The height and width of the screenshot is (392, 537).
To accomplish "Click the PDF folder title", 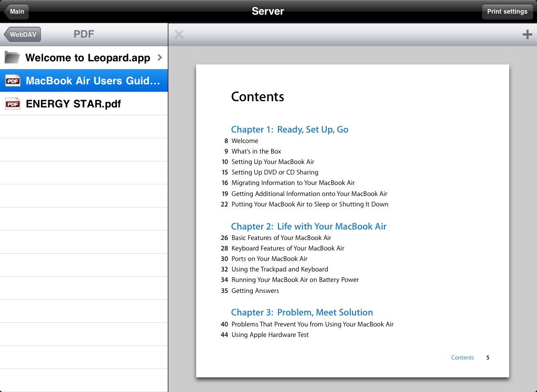I will (84, 34).
